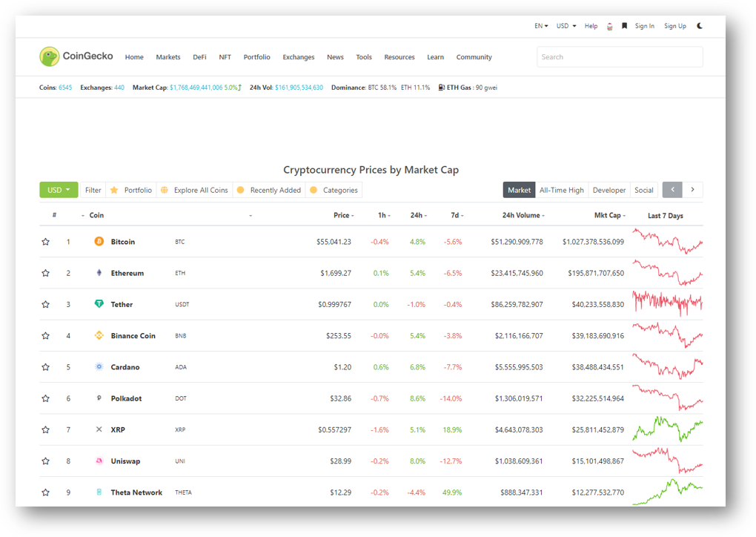Open the Exchanges menu
The image size is (756, 537).
tap(299, 57)
